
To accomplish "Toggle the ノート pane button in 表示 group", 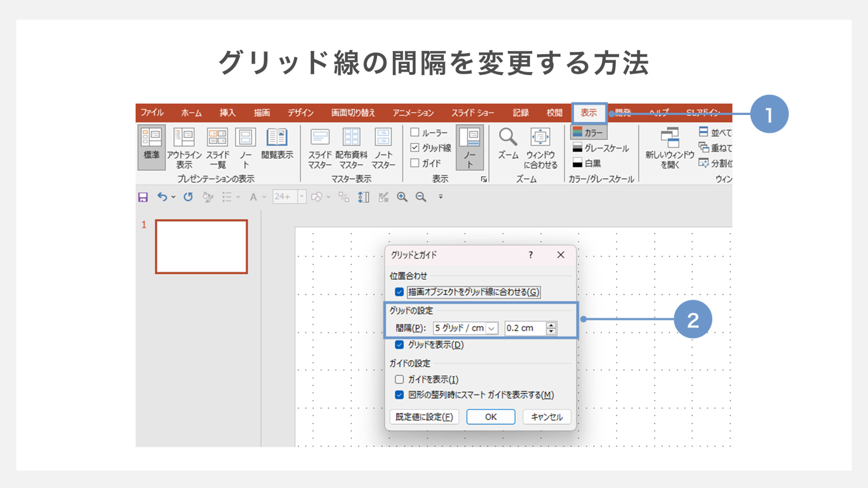I will 469,147.
